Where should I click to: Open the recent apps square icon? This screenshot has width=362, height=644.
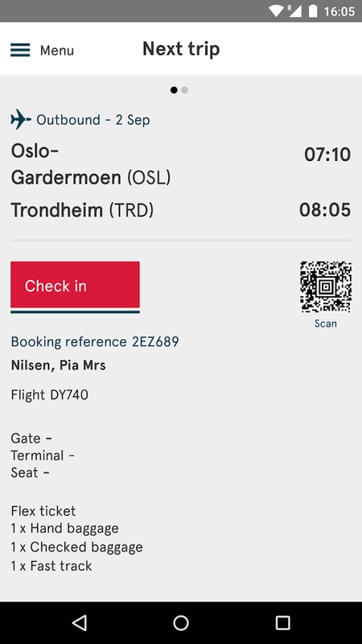(x=282, y=622)
